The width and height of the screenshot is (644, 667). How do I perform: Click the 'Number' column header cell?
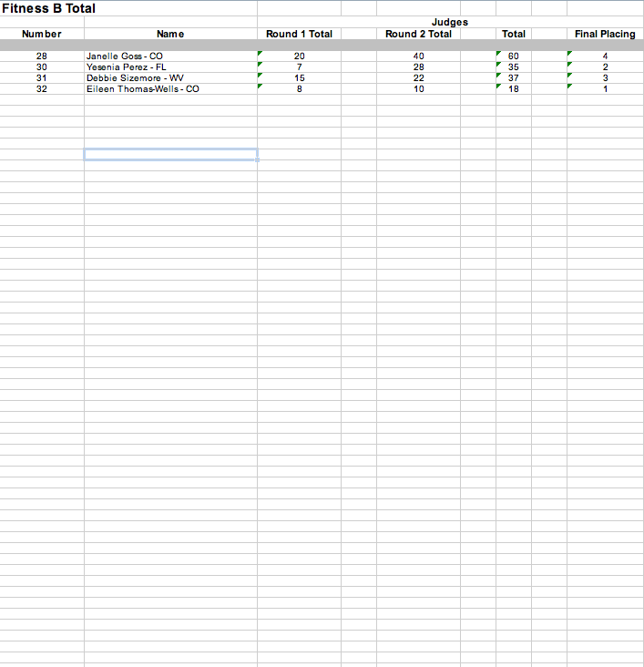[42, 34]
